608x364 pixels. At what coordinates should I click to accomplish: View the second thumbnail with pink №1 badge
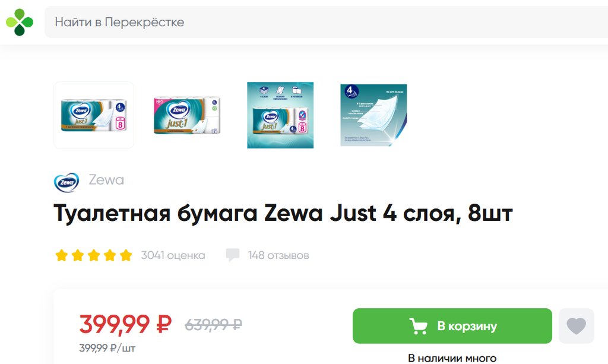(x=187, y=115)
